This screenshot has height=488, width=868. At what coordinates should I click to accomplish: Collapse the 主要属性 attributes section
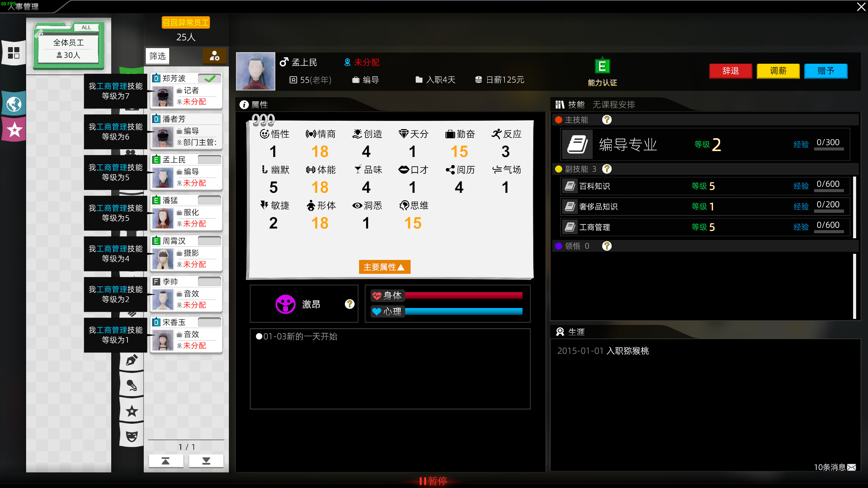pos(384,267)
